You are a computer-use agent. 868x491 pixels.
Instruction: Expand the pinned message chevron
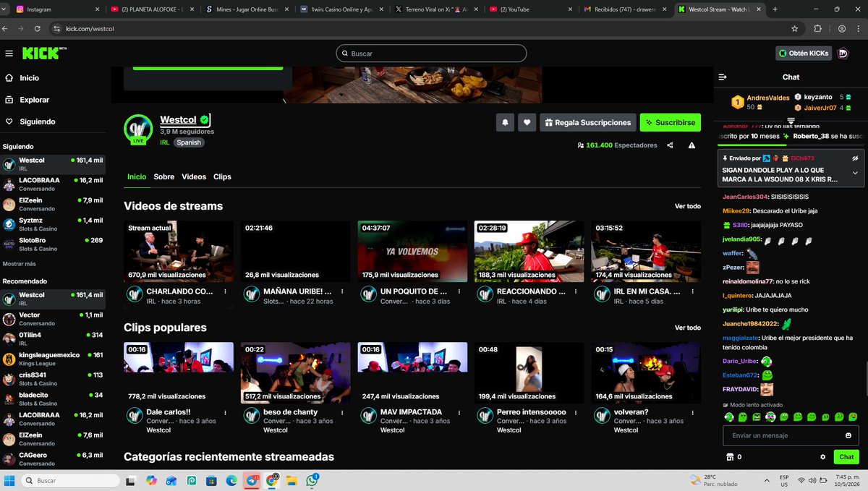854,174
